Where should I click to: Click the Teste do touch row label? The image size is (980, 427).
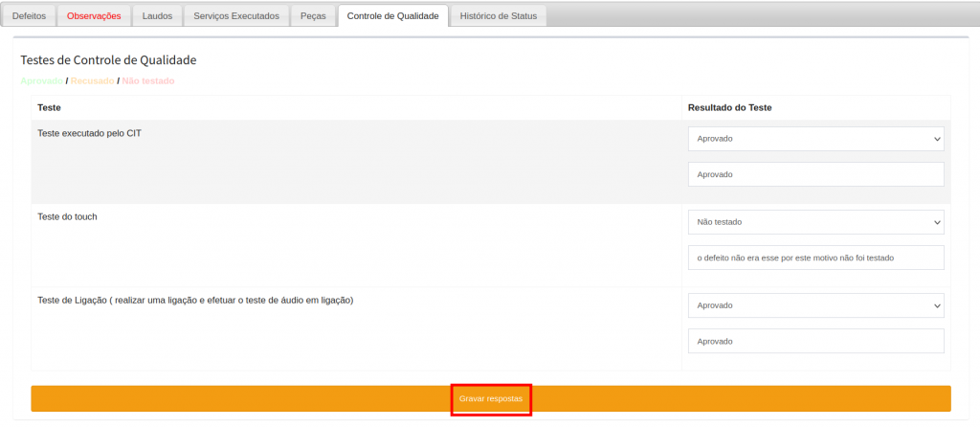click(x=67, y=216)
